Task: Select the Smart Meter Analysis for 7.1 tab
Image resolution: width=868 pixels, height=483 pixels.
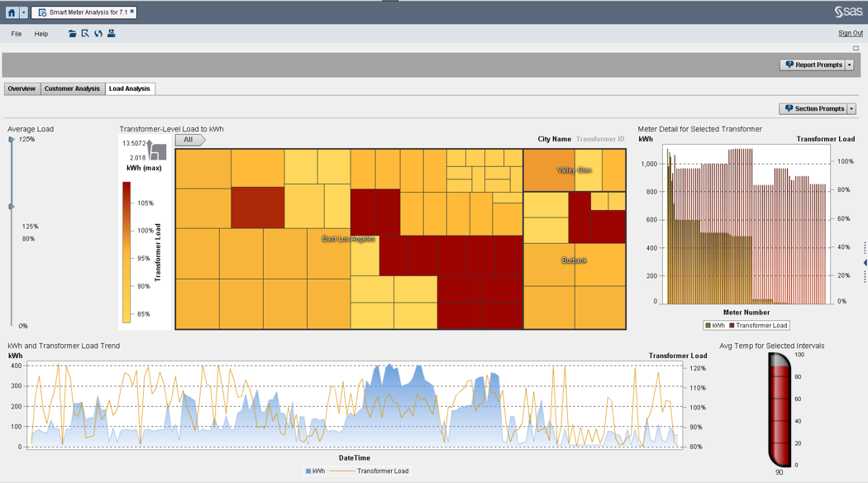Action: click(x=84, y=12)
